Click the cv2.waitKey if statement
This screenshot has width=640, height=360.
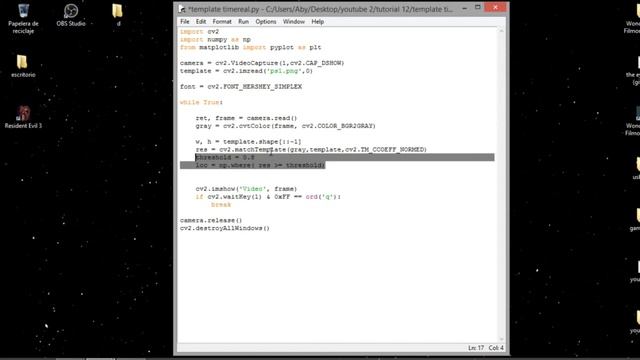coord(268,197)
